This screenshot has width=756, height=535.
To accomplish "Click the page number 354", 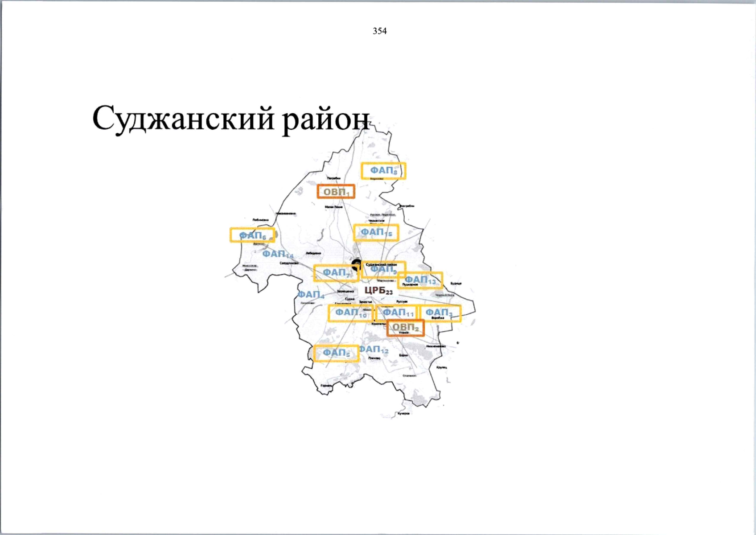I will [379, 31].
